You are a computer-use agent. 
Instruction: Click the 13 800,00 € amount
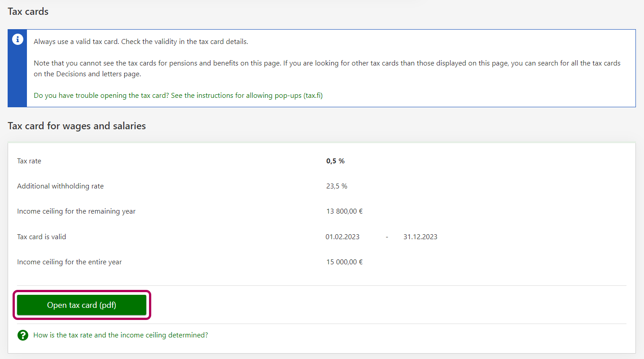coord(344,211)
